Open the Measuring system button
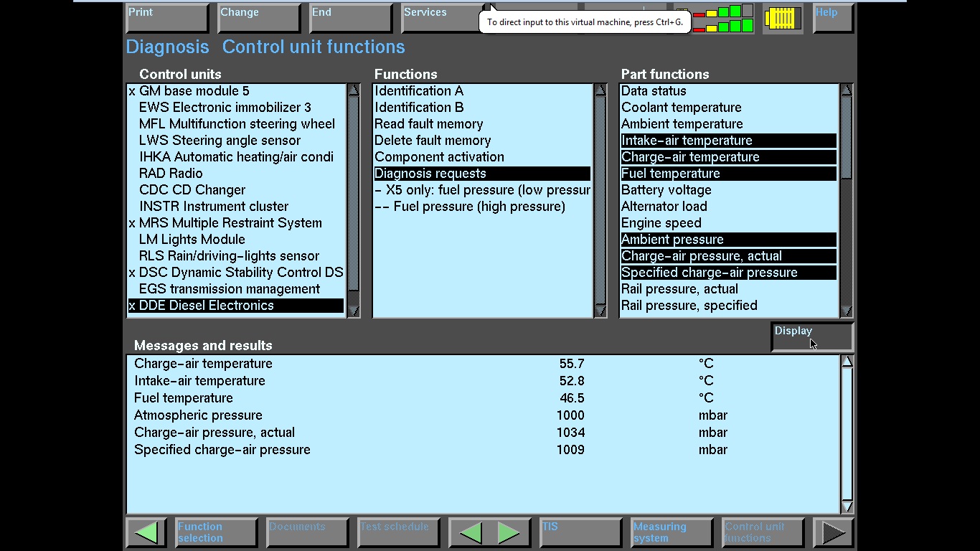980x551 pixels. tap(672, 532)
